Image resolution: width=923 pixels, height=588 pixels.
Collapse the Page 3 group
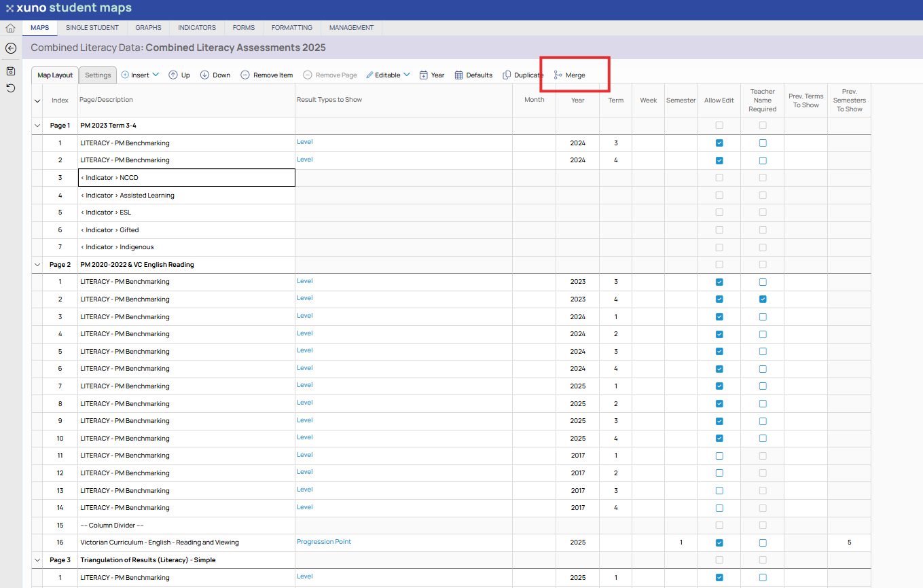click(37, 560)
